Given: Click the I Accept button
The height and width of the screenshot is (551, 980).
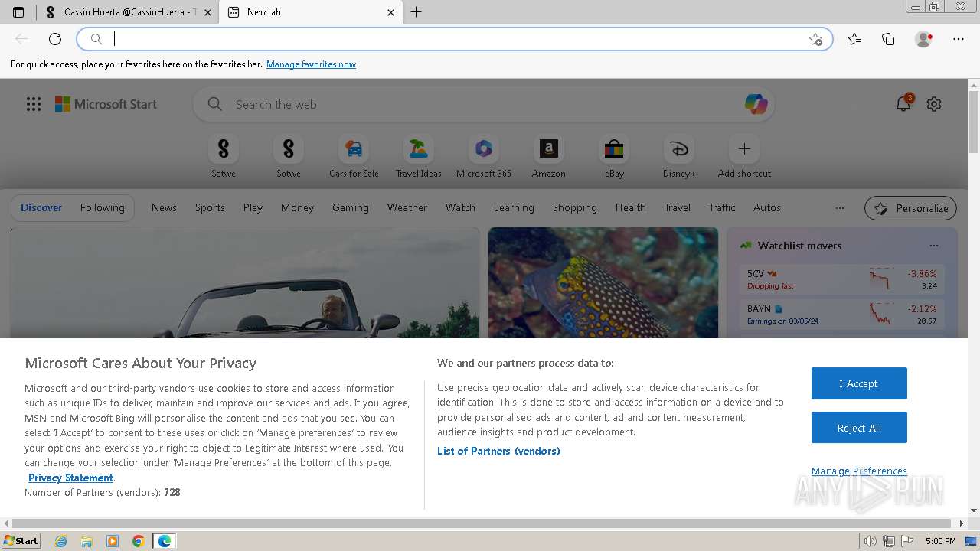Looking at the screenshot, I should (859, 383).
